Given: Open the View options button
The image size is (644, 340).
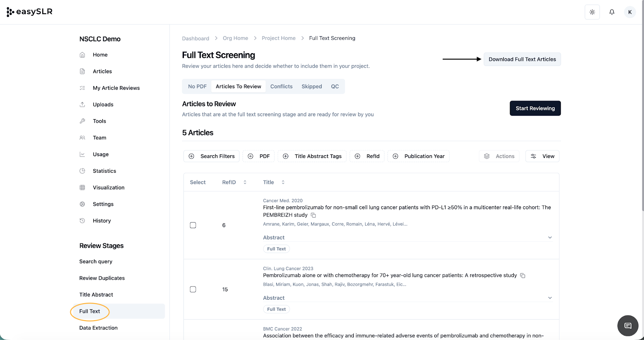Looking at the screenshot, I should [x=542, y=156].
